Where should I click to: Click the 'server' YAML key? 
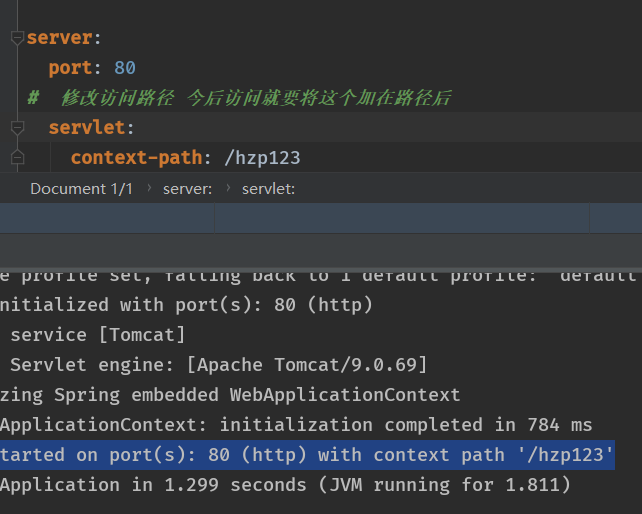(x=60, y=38)
